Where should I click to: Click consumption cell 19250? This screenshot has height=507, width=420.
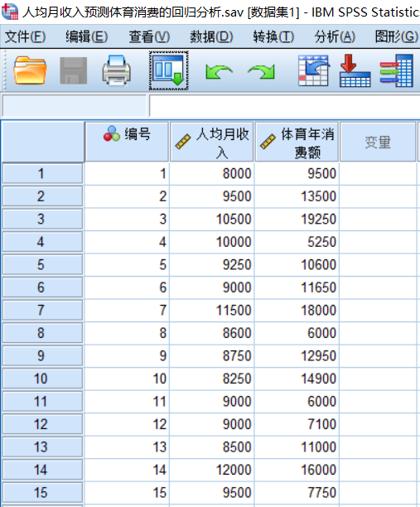pos(297,220)
